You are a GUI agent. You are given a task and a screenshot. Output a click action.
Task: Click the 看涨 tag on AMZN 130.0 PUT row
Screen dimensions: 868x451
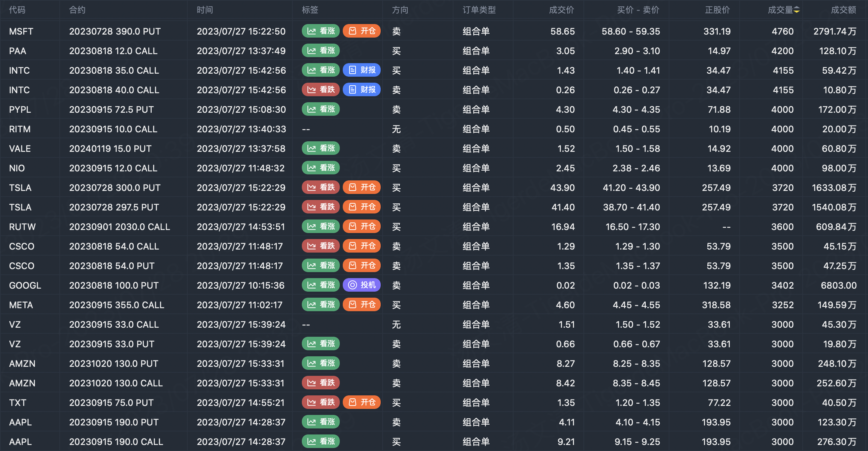321,363
